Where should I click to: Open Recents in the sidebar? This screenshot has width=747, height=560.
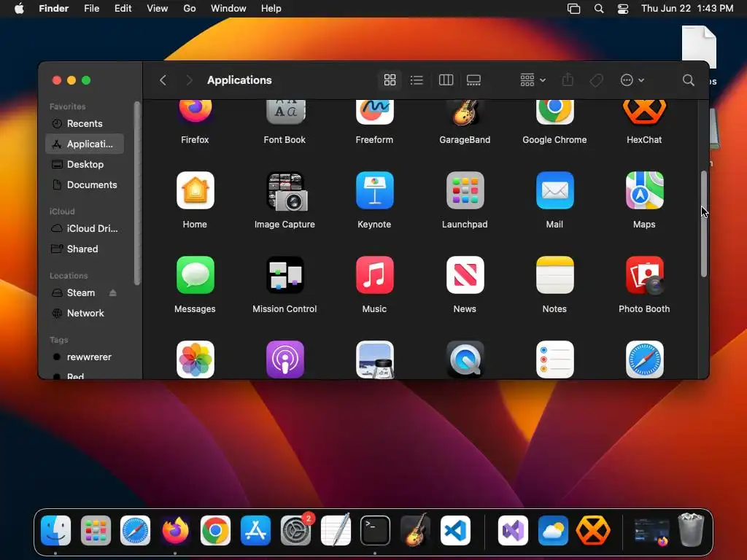(x=85, y=124)
